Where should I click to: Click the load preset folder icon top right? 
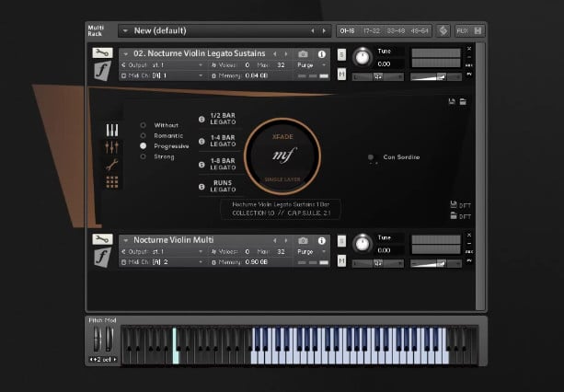pos(463,101)
